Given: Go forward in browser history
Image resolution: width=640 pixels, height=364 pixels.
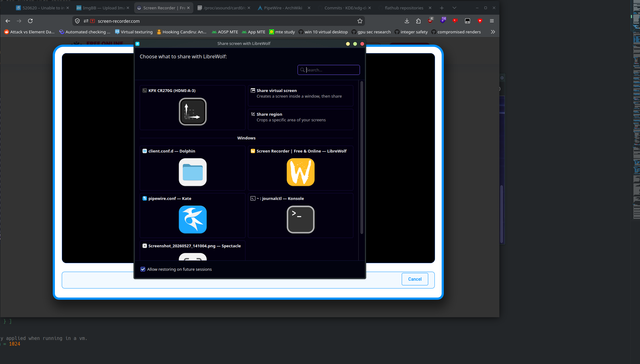Looking at the screenshot, I should coord(19,21).
